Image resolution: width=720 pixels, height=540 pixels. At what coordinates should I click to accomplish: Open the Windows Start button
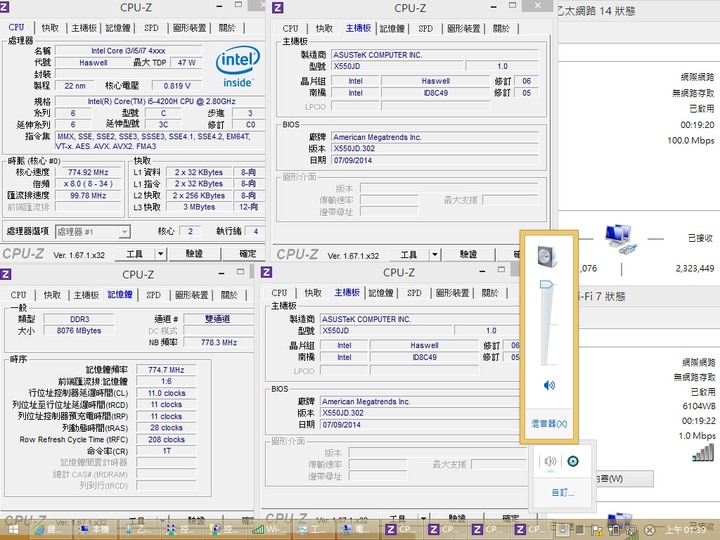13,529
